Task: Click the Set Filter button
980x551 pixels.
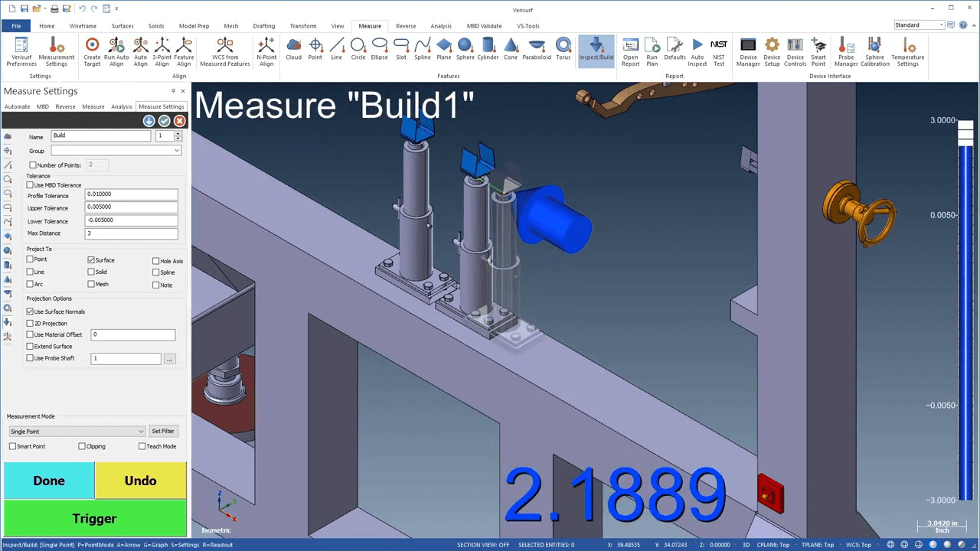Action: 163,431
